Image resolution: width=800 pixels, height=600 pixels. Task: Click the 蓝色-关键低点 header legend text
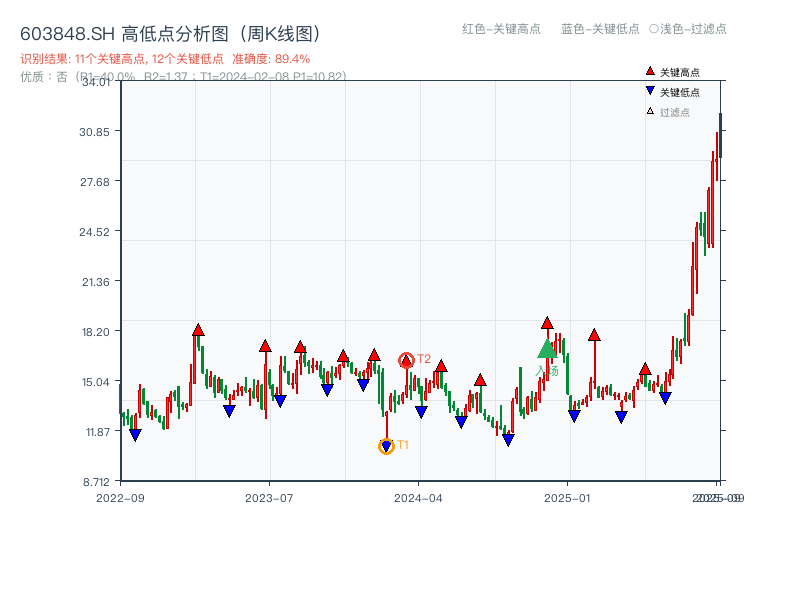[600, 29]
